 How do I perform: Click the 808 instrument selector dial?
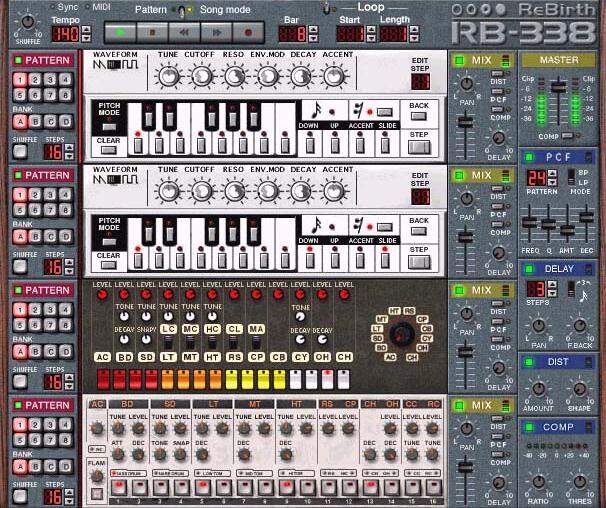click(x=402, y=334)
